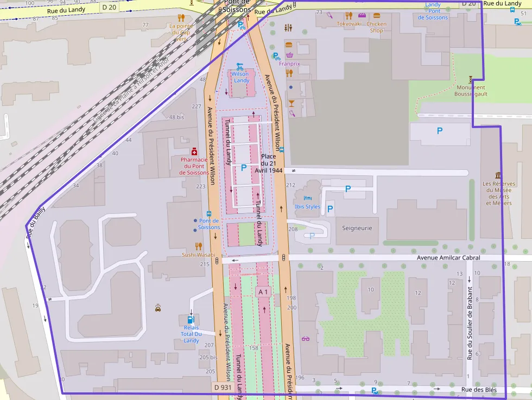532x400 pixels.
Task: Click the A 1 motorway shield
Action: tap(263, 292)
